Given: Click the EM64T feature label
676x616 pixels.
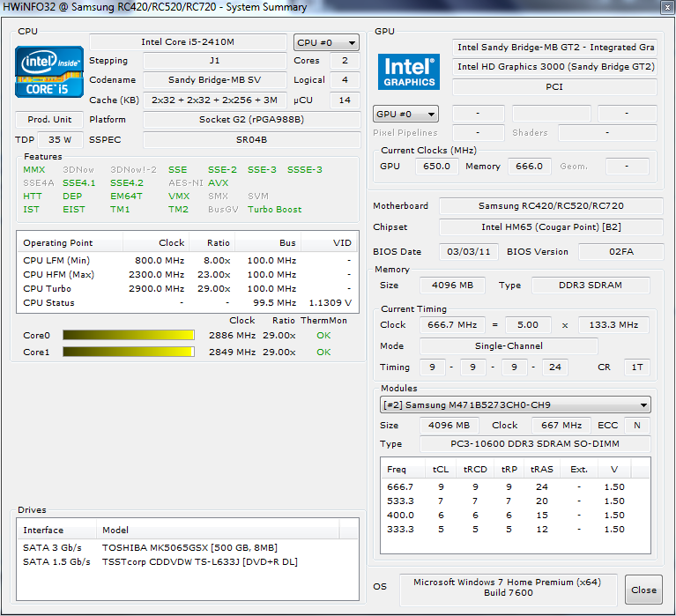Looking at the screenshot, I should pyautogui.click(x=126, y=197).
